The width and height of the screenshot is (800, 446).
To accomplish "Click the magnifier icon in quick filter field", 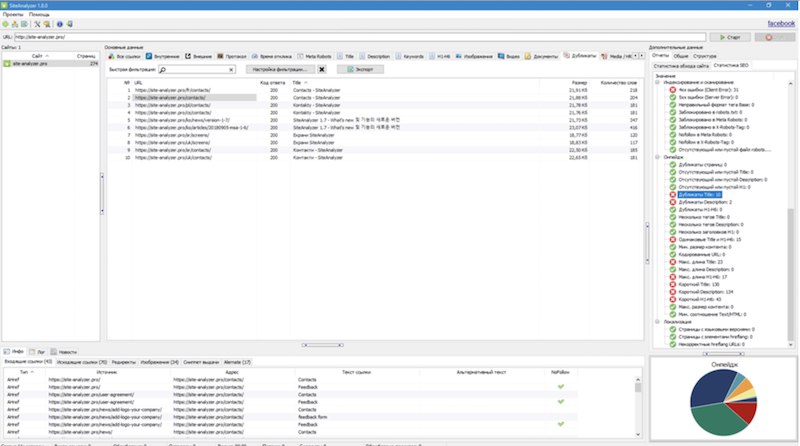I will tap(163, 69).
